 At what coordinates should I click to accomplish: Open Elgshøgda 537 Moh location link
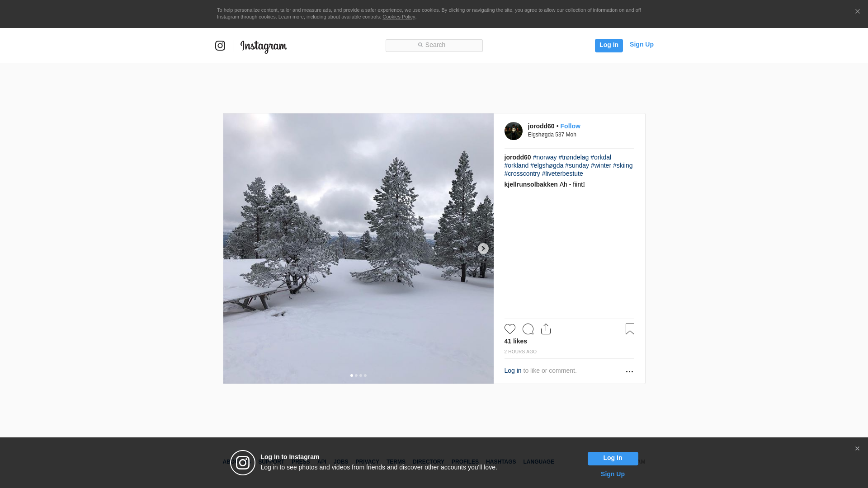pyautogui.click(x=552, y=135)
